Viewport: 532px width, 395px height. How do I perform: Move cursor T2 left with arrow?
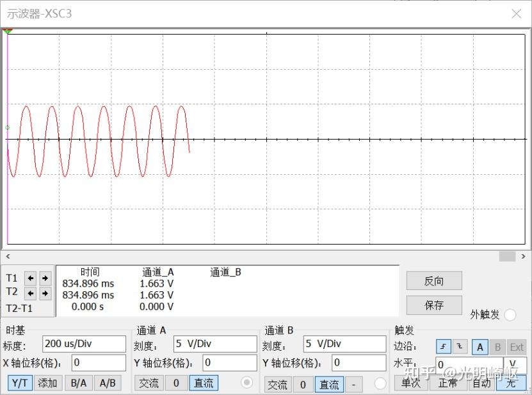[x=31, y=293]
